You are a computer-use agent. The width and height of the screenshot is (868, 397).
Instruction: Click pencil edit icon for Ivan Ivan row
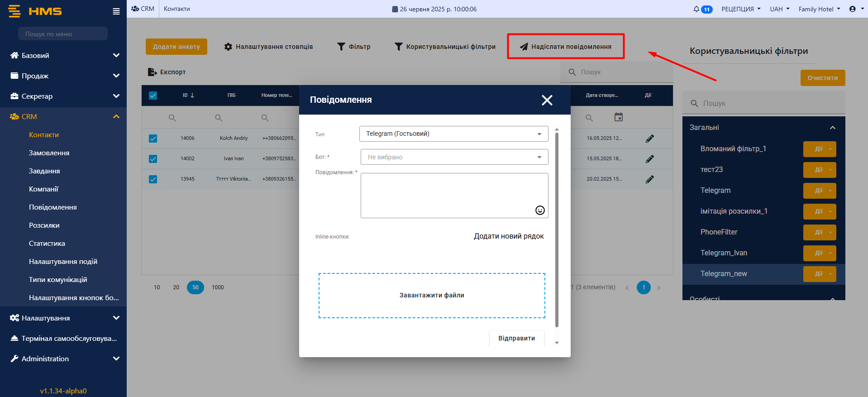[x=649, y=159]
